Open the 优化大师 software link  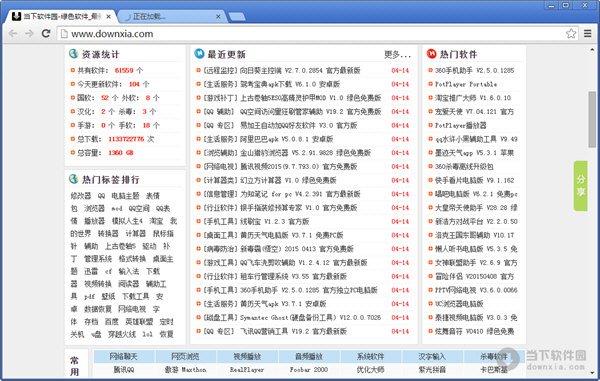click(x=370, y=370)
